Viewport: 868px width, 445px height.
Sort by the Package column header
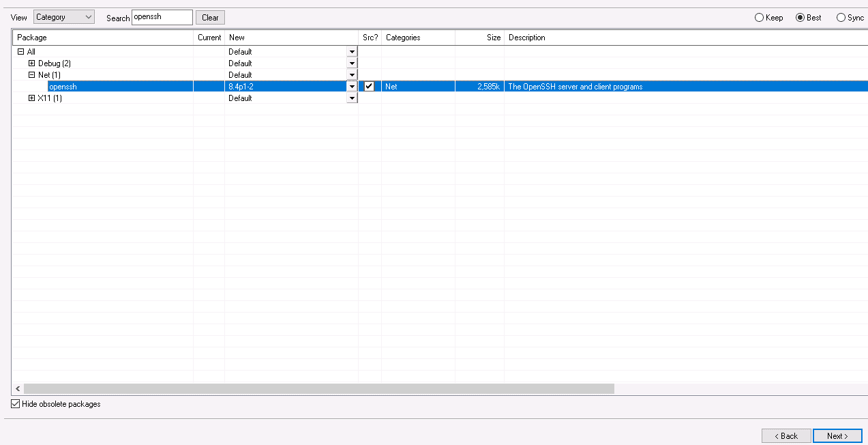(103, 38)
